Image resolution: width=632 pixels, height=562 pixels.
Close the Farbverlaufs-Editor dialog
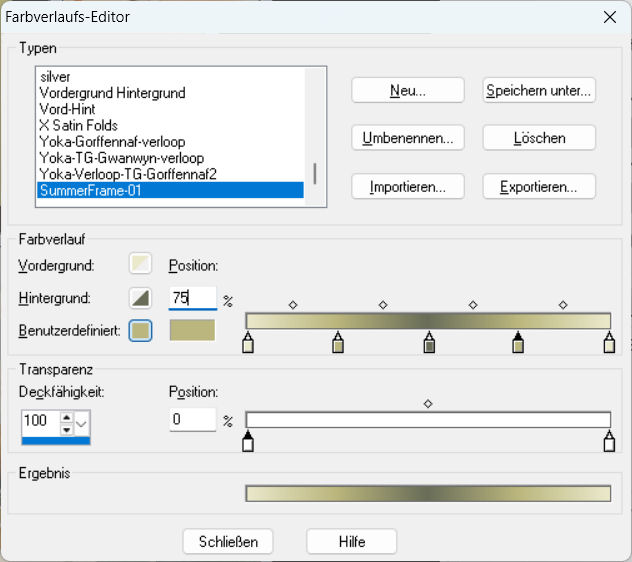(610, 17)
